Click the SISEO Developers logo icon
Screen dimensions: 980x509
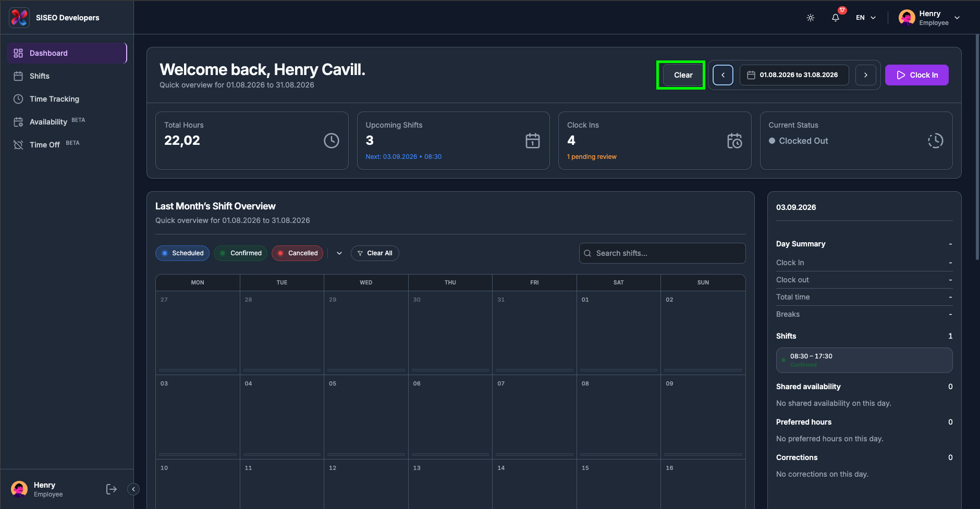[19, 17]
